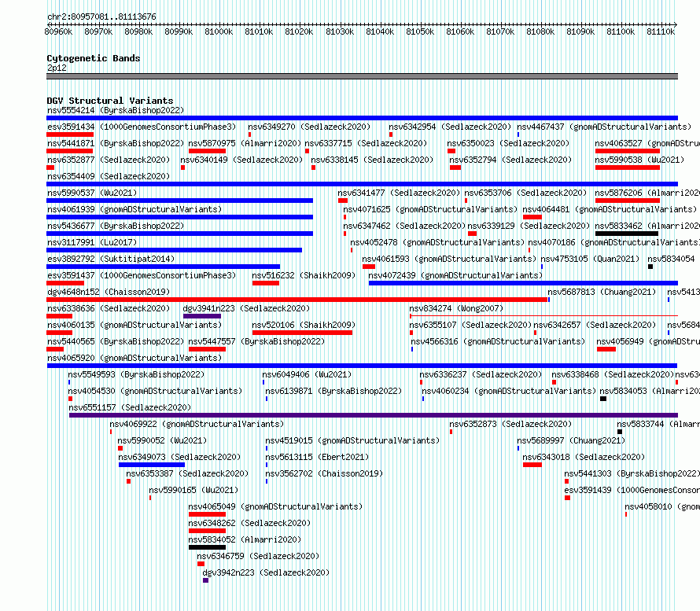Select nsv5990537 (Wu2021) label
This screenshot has width=700, height=611.
pos(92,193)
